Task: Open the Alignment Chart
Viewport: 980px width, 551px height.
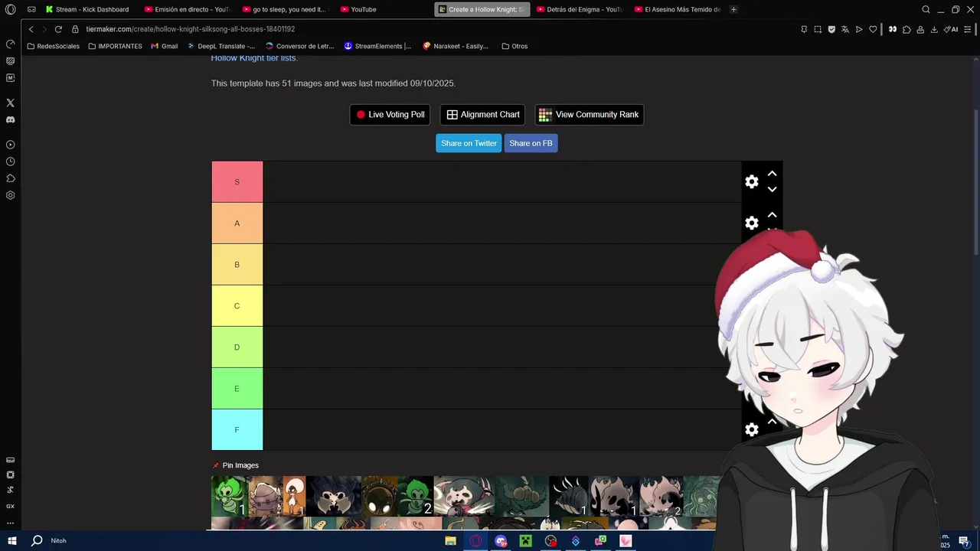Action: pos(482,115)
